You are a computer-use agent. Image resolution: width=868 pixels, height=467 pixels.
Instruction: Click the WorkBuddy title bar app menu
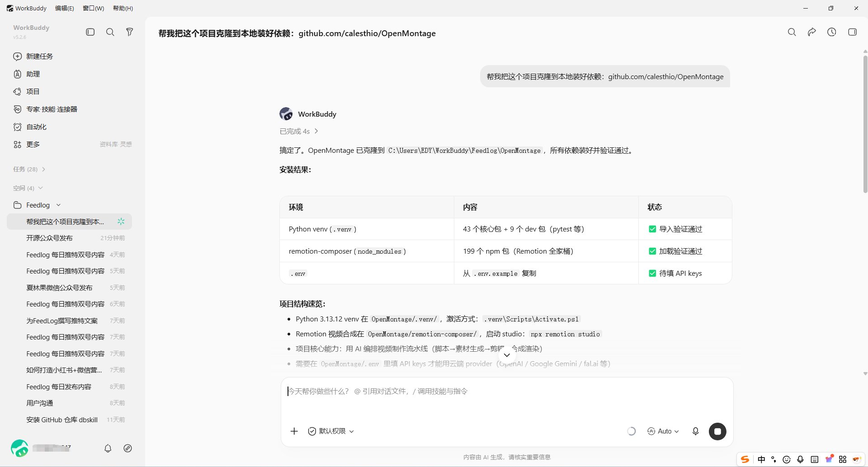(26, 8)
